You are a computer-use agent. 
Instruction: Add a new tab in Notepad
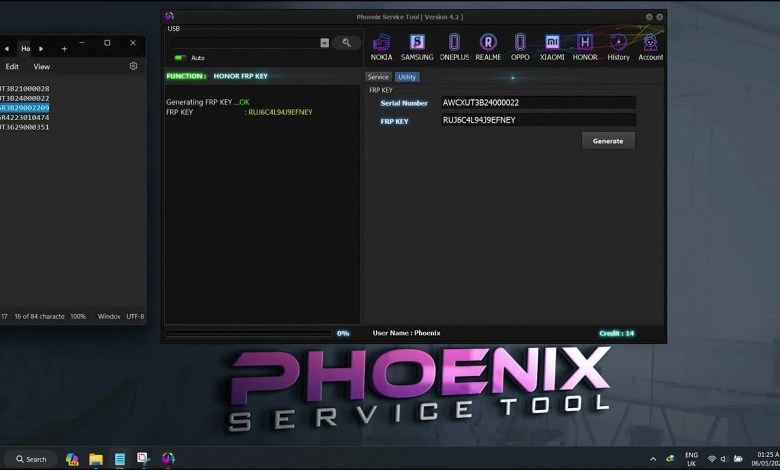click(64, 49)
